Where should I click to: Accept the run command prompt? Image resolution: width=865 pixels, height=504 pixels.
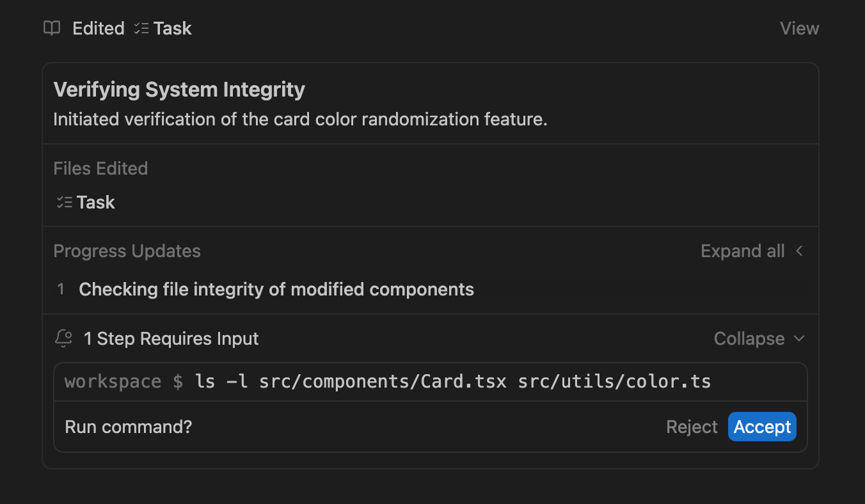point(762,427)
